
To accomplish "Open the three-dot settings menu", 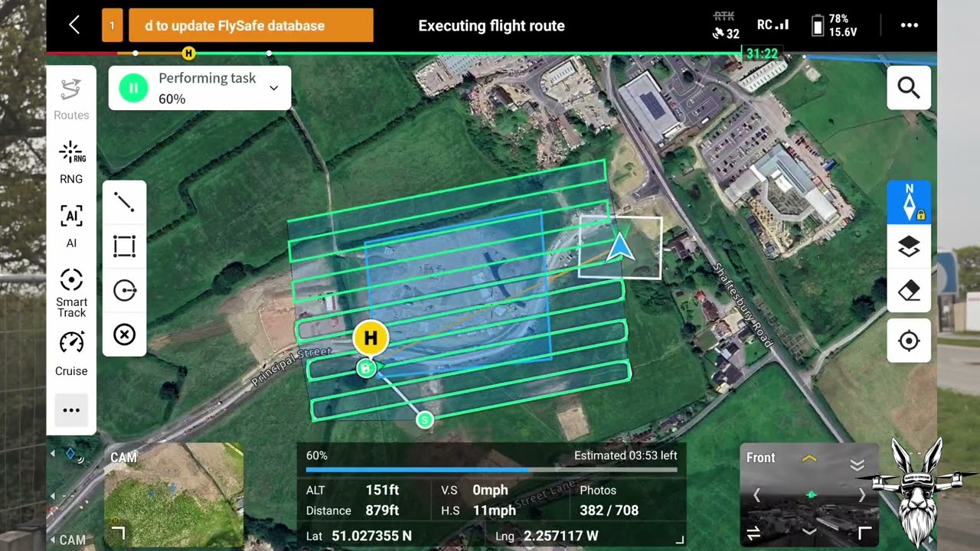I will (x=909, y=25).
